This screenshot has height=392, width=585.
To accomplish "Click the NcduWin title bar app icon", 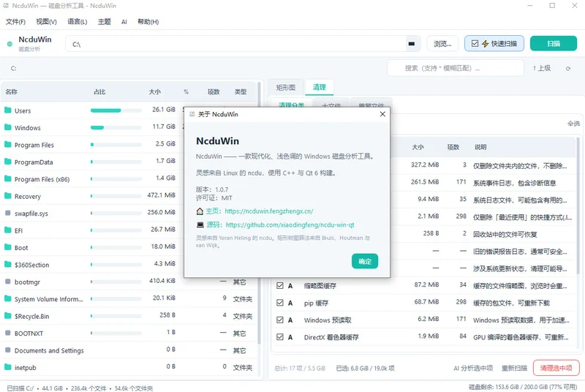I will [6, 6].
